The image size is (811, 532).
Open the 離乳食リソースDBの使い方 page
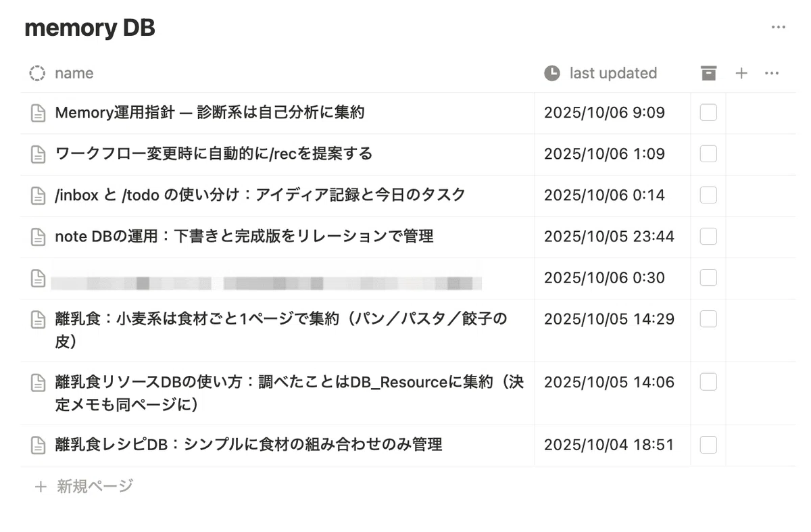pos(289,393)
